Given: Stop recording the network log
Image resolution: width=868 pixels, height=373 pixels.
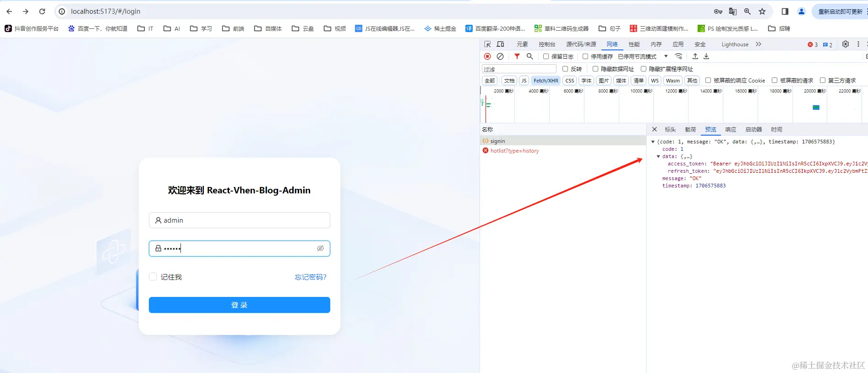Looking at the screenshot, I should tap(487, 56).
